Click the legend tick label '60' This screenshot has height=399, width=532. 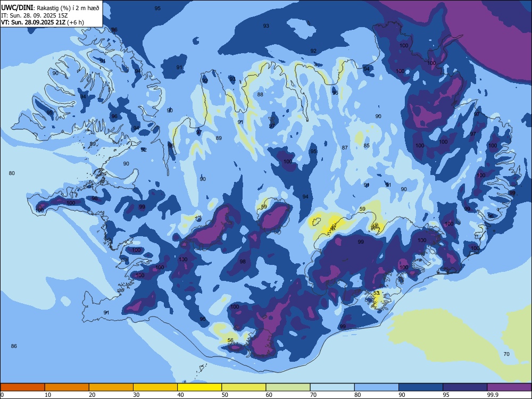tap(269, 395)
